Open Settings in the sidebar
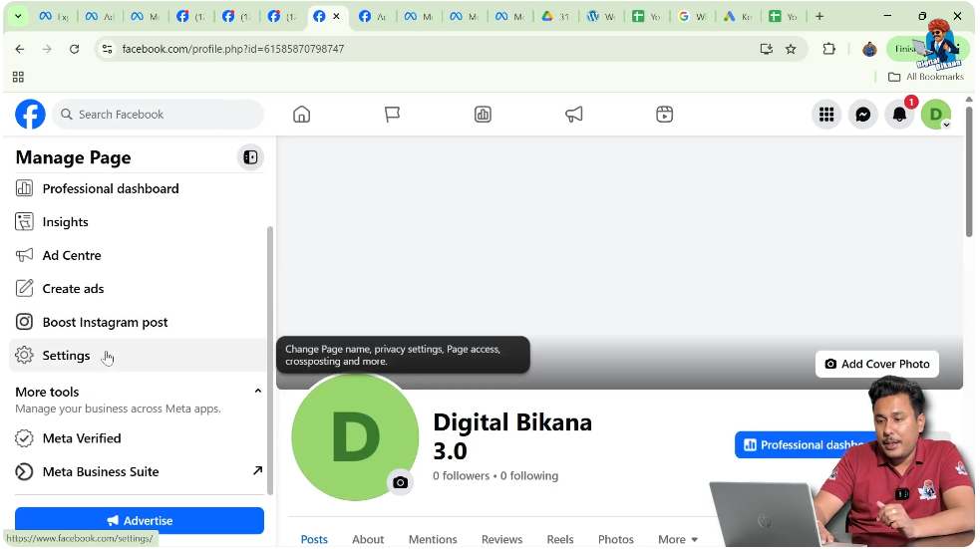The image size is (980, 549). (137, 356)
